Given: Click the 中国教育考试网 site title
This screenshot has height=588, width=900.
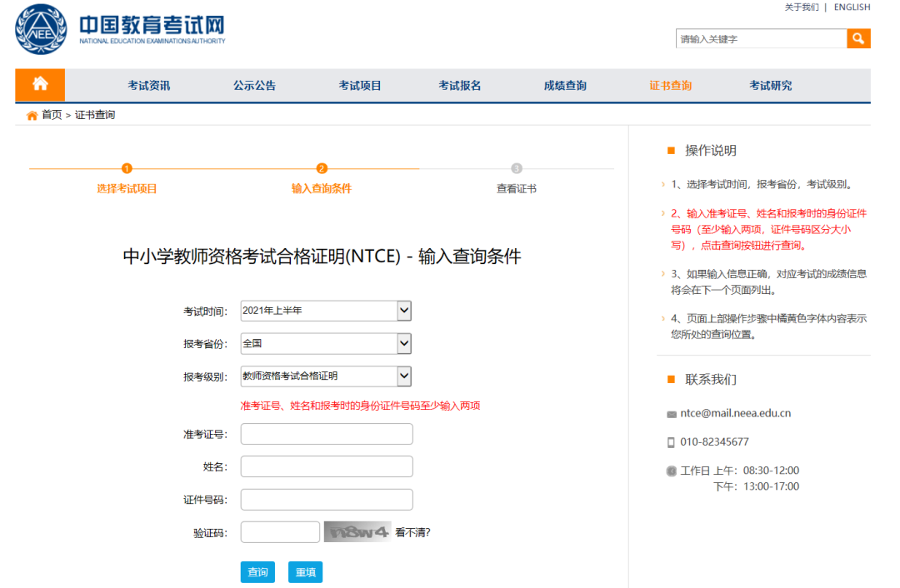Looking at the screenshot, I should (x=152, y=25).
